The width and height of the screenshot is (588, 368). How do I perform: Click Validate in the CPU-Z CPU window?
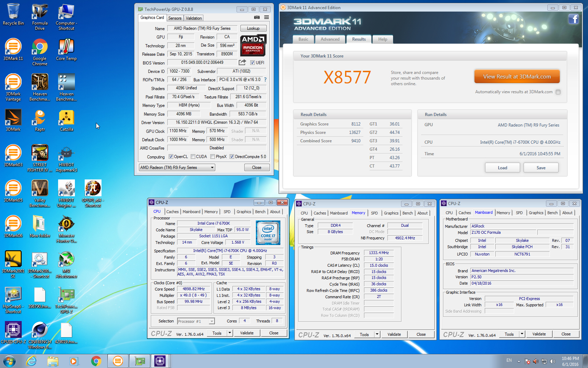[247, 333]
